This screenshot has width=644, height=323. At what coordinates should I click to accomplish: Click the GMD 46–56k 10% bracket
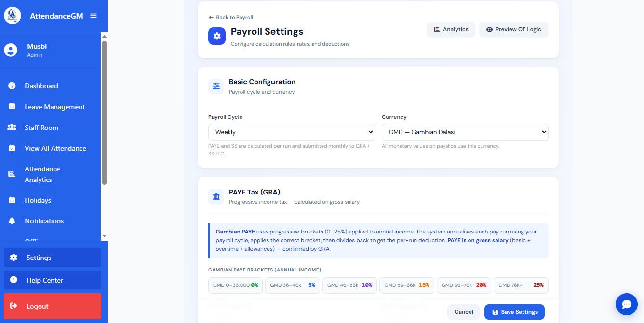[x=350, y=285]
